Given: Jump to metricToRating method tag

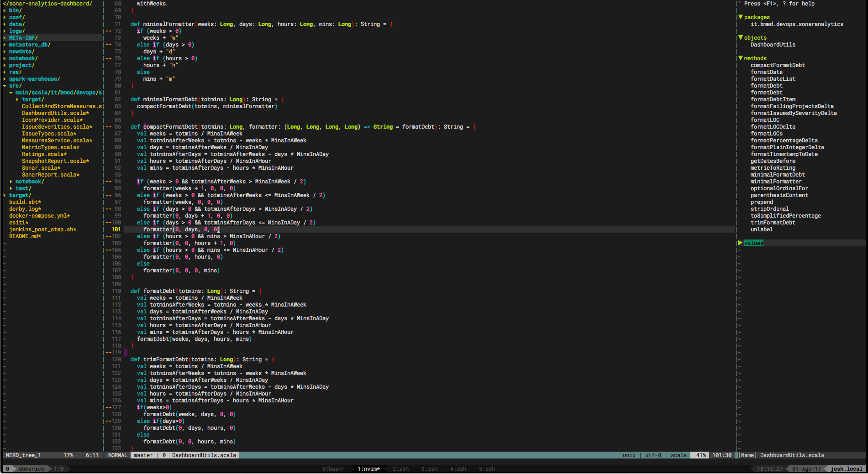Looking at the screenshot, I should coord(773,168).
